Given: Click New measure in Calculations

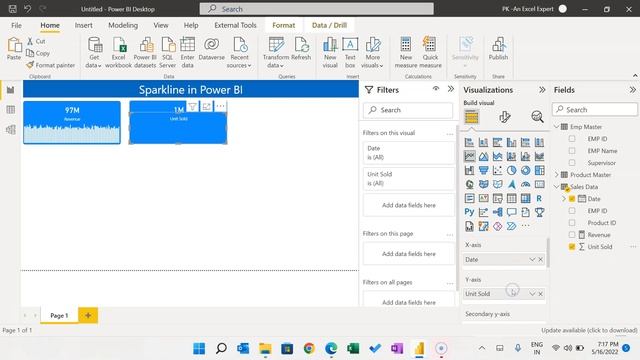Looking at the screenshot, I should pos(406,52).
